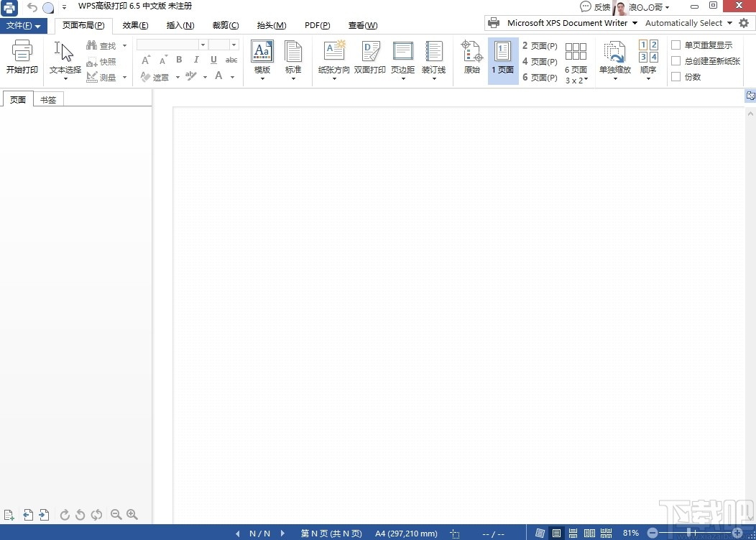Image resolution: width=756 pixels, height=540 pixels.
Task: Open the 抬头(M) ribbon tab
Action: [272, 26]
